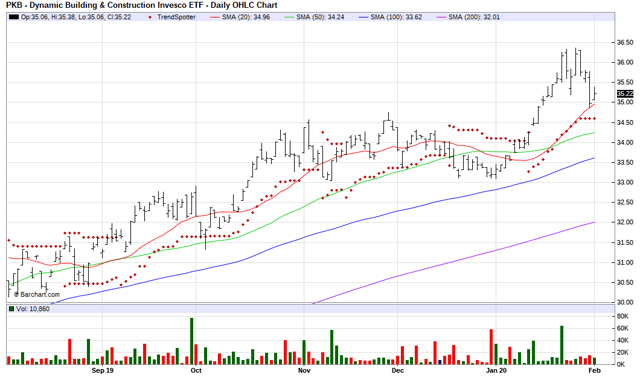
Task: Click the 34.00 price axis label
Action: click(x=625, y=142)
